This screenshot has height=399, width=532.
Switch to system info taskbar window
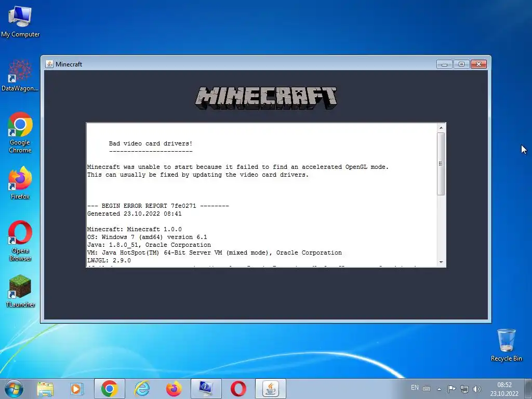pos(206,389)
